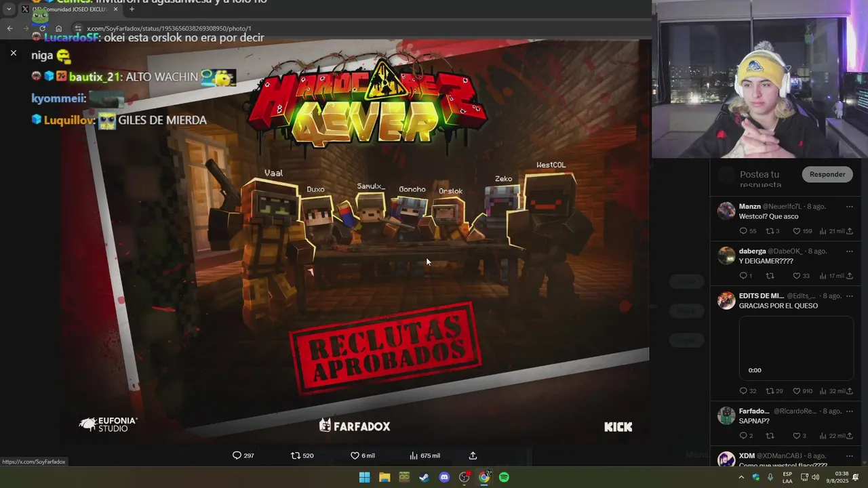Open more options on EDITS DE MI reply
The width and height of the screenshot is (868, 488).
849,296
